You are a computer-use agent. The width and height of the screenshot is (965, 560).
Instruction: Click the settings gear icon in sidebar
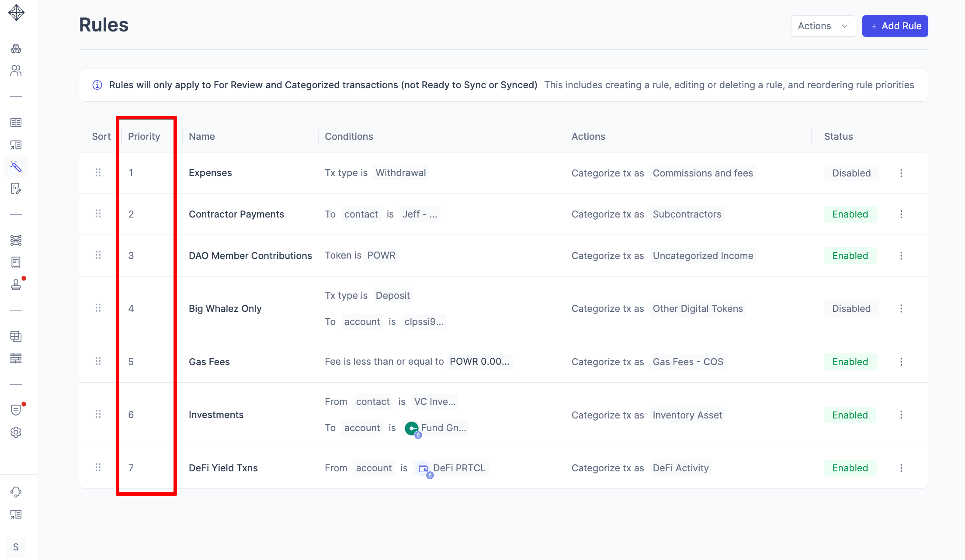tap(16, 432)
